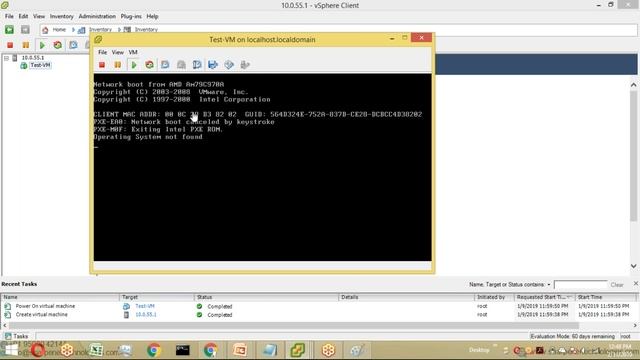Collapse the 10.0.55.1 host tree node
The width and height of the screenshot is (640, 360).
coord(7,58)
